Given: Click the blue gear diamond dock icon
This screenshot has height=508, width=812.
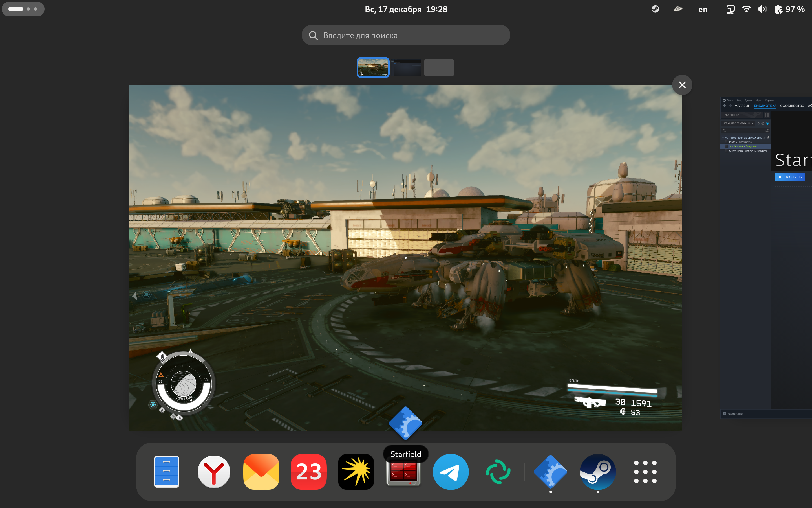Looking at the screenshot, I should coord(550,472).
